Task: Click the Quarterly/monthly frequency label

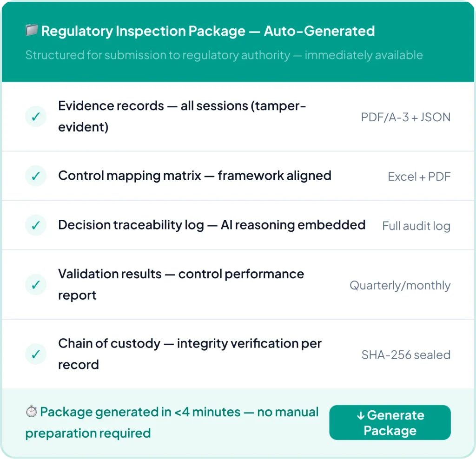Action: point(400,285)
